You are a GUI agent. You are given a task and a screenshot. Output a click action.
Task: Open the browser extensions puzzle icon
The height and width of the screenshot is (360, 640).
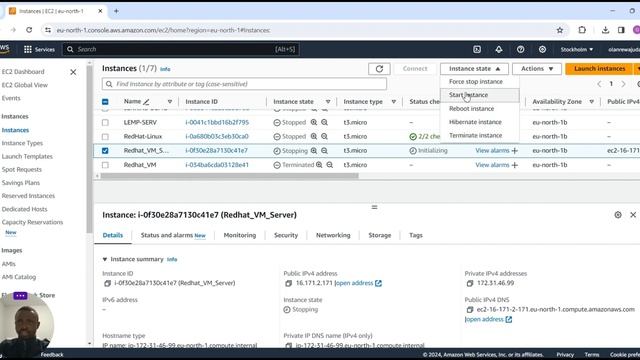pos(582,30)
